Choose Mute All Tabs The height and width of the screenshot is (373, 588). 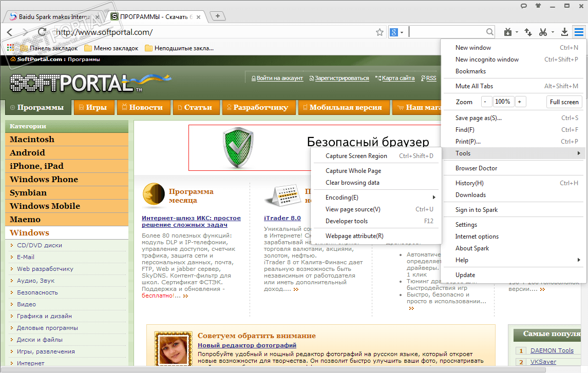pos(514,86)
